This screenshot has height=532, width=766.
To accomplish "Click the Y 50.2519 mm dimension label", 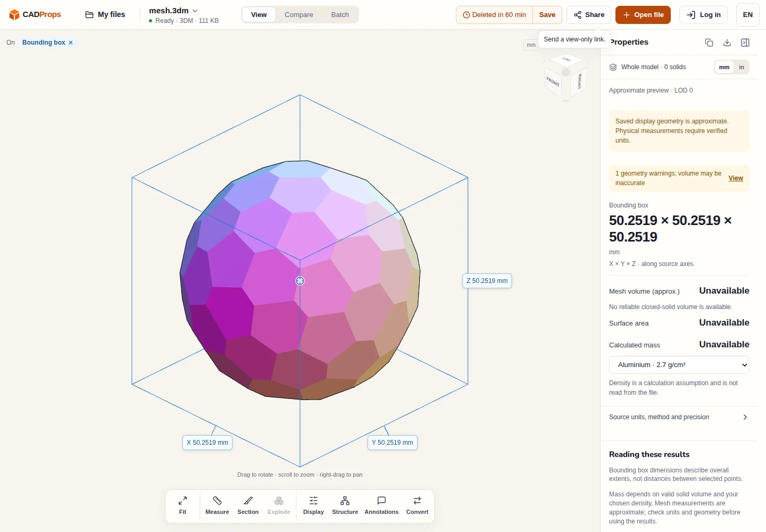I will point(393,443).
